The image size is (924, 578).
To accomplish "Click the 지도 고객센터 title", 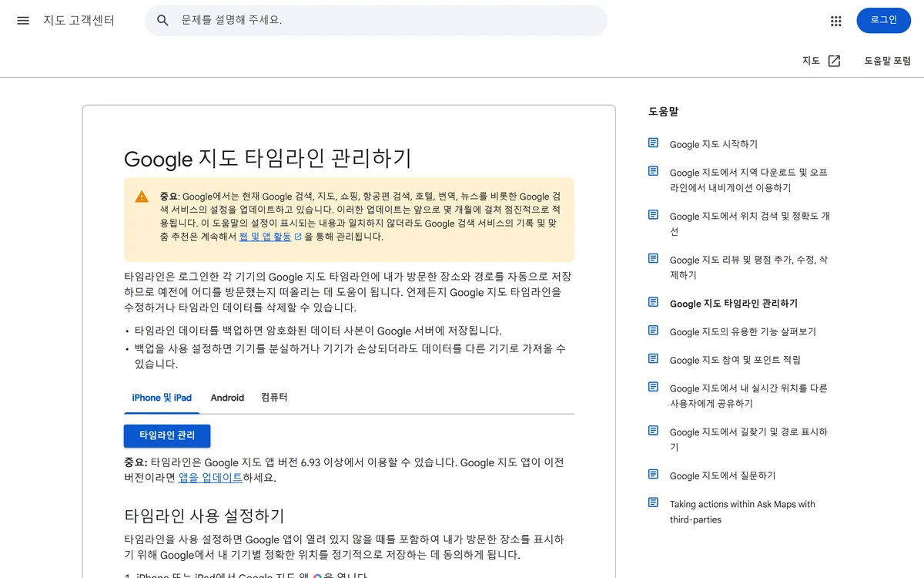I will [79, 21].
